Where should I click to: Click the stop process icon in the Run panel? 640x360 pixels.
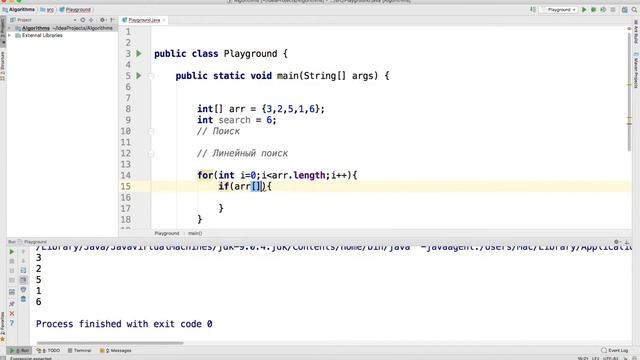point(12,261)
